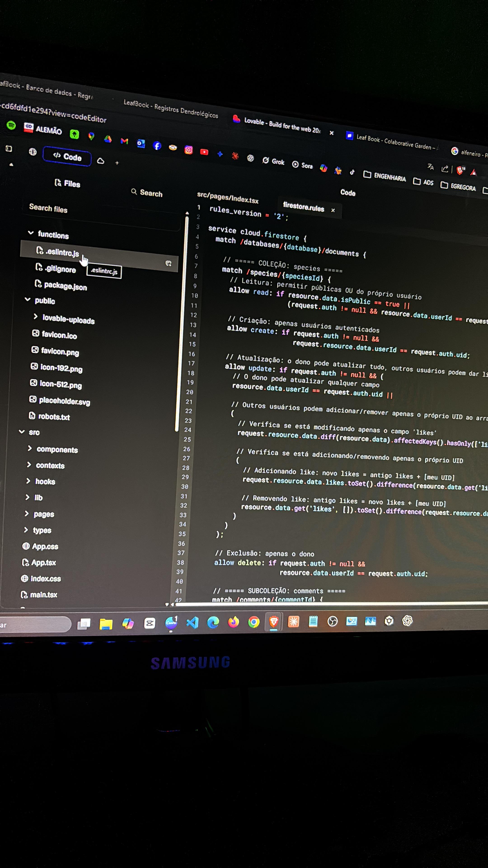The height and width of the screenshot is (868, 488).
Task: Open the ADS bookmarks folder
Action: point(423,182)
